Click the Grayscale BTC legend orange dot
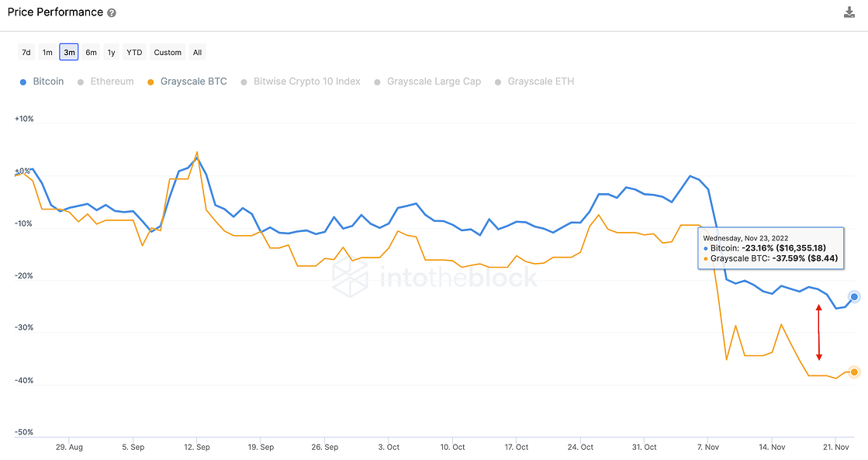This screenshot has height=460, width=868. (150, 82)
